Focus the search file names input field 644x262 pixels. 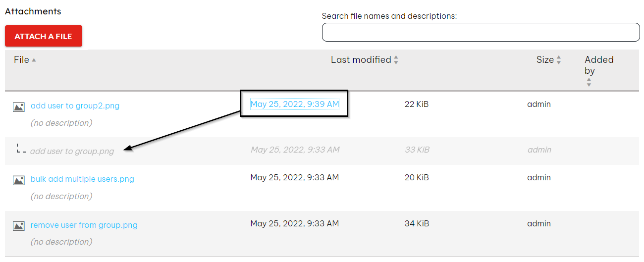point(481,32)
